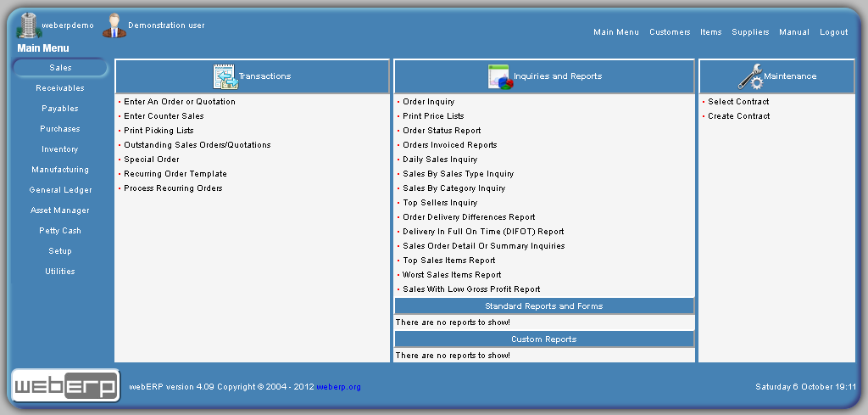Click the Maintenance wrench and gear icon
868x415 pixels.
(750, 76)
